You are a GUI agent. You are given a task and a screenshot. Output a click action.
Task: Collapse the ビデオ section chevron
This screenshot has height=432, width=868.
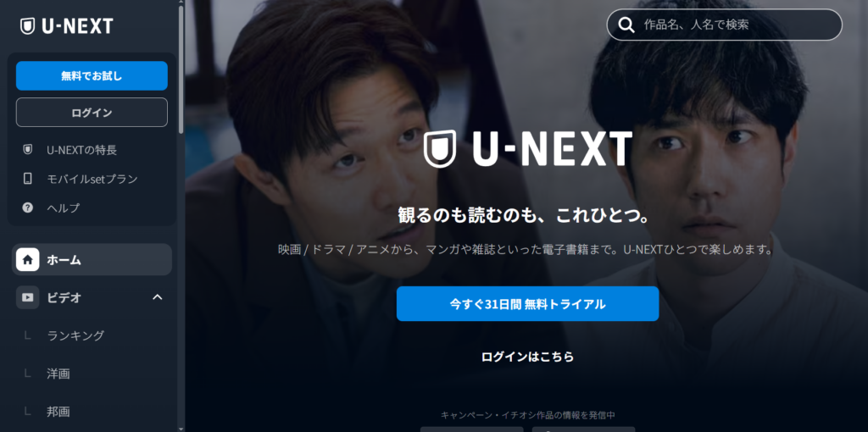tap(157, 297)
